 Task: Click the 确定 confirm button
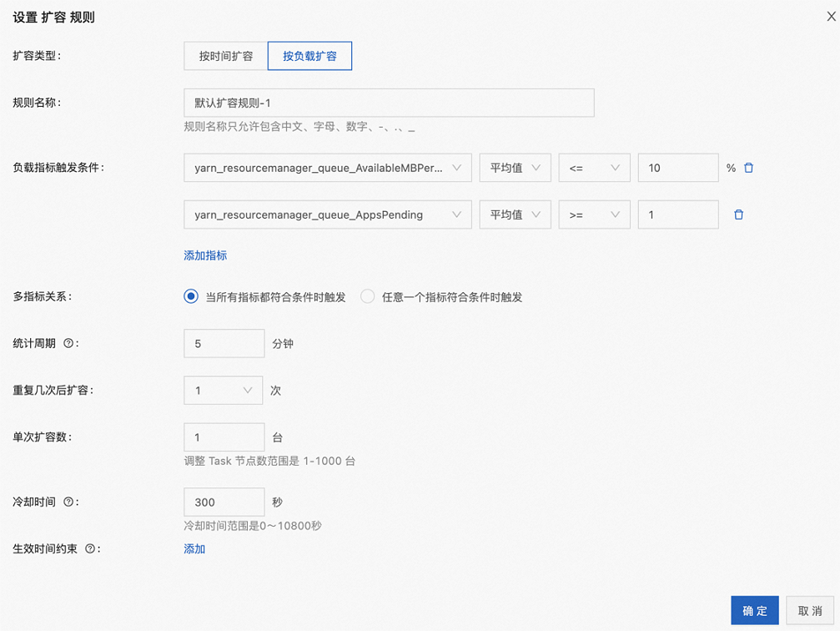tap(754, 610)
